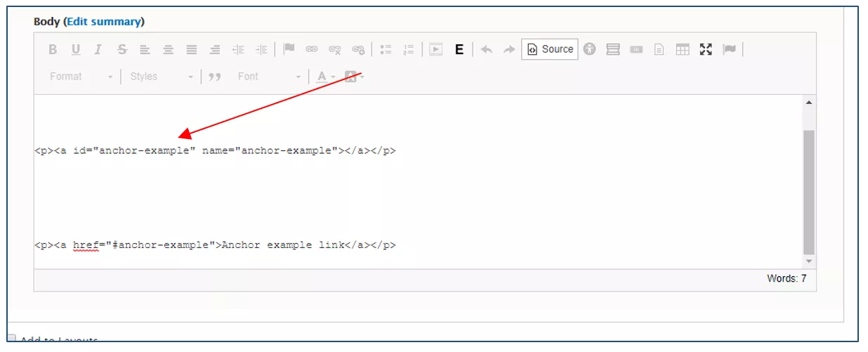
Task: Click the last flag icon in toolbar
Action: click(729, 49)
